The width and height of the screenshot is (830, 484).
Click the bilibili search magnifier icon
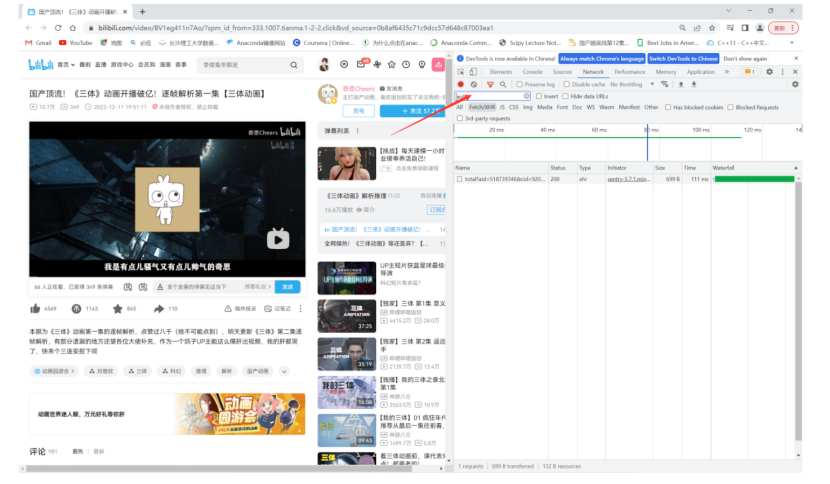294,65
